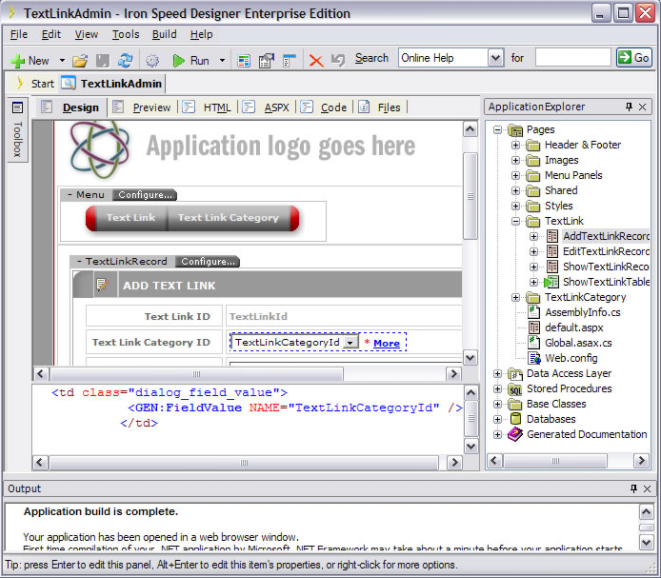The height and width of the screenshot is (578, 661).
Task: Click the green Go button
Action: [634, 58]
